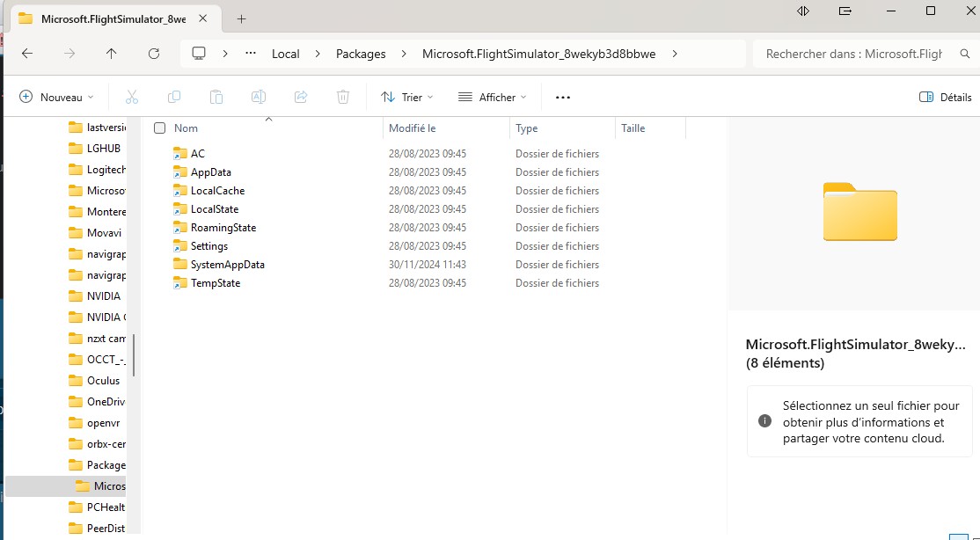Image resolution: width=980 pixels, height=540 pixels.
Task: Close the Microsoft.FlightSimulator tab
Action: [202, 18]
